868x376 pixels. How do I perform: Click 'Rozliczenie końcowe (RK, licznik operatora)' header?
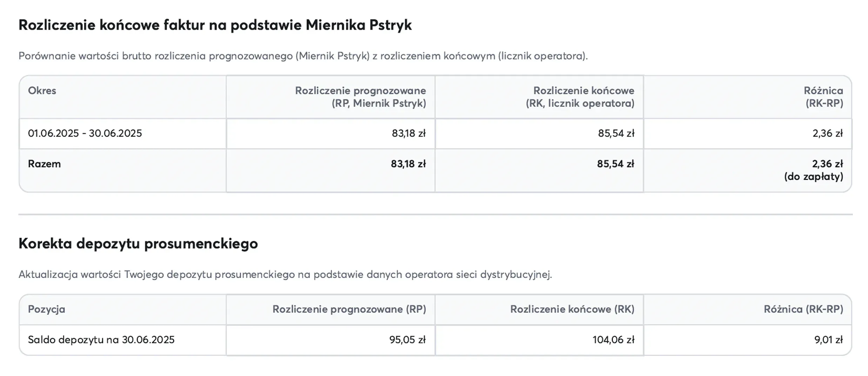(580, 97)
